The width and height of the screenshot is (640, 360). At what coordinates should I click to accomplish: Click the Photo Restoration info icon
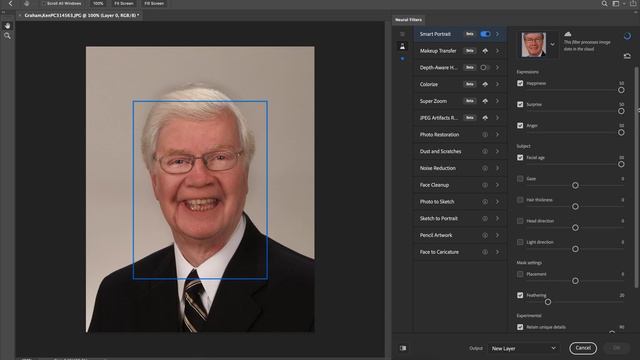point(485,135)
